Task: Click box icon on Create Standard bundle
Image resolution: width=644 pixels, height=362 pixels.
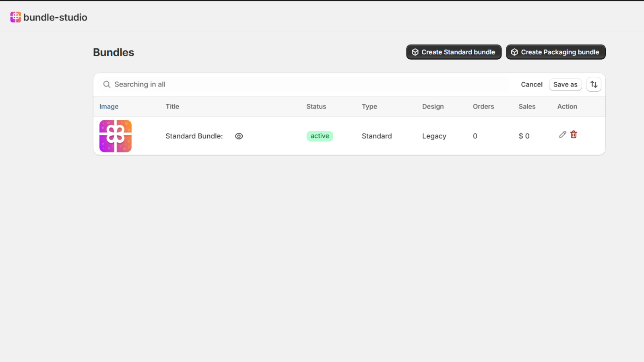Action: 415,52
